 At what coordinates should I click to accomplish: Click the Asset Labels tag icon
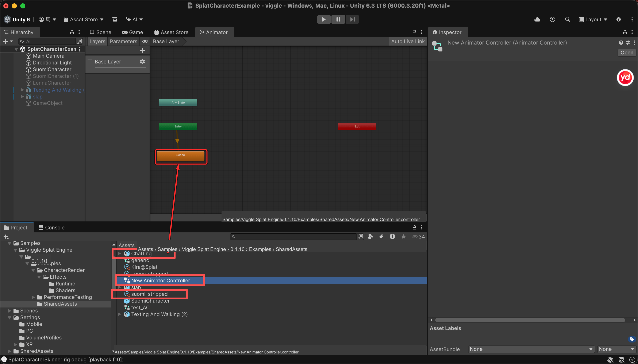631,339
